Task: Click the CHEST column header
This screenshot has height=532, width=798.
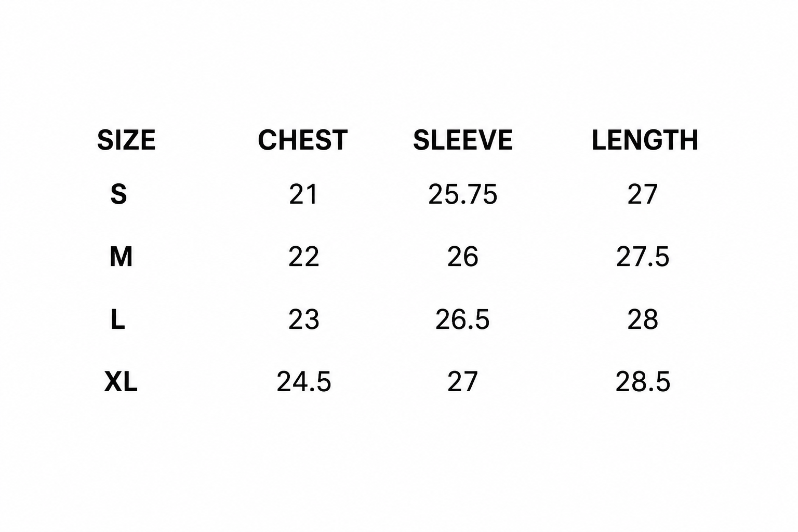Action: pos(303,140)
